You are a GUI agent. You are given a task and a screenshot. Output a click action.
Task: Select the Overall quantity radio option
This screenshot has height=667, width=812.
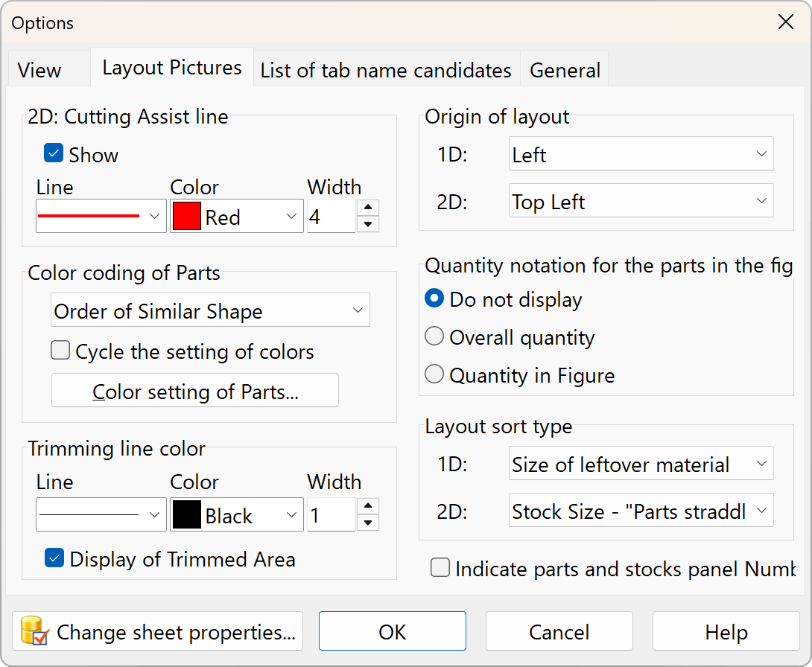434,337
